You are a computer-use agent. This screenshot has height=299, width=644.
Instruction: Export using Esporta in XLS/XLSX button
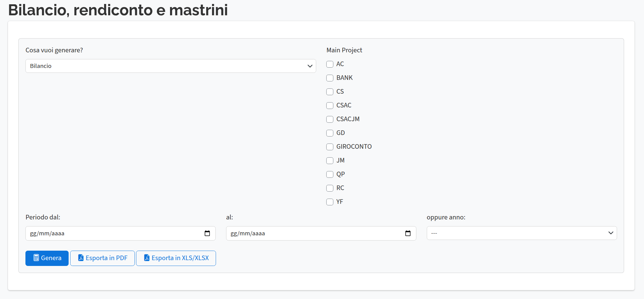(x=176, y=258)
